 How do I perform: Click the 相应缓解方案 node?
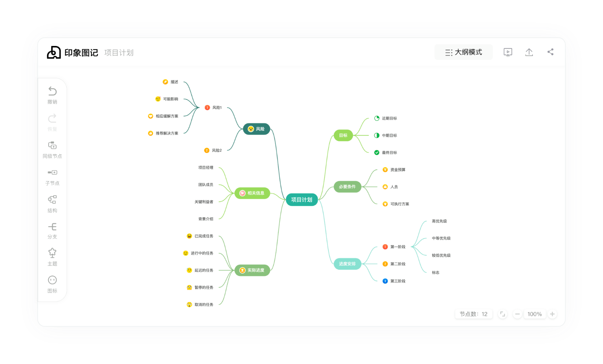tap(163, 116)
